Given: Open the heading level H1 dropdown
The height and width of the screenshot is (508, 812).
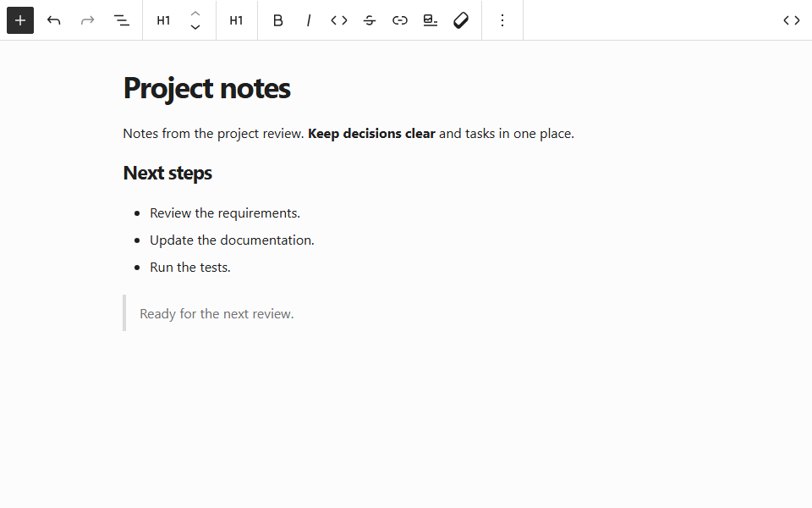Looking at the screenshot, I should tap(236, 20).
